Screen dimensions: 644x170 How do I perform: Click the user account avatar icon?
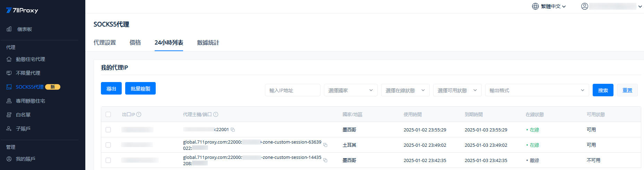click(585, 6)
